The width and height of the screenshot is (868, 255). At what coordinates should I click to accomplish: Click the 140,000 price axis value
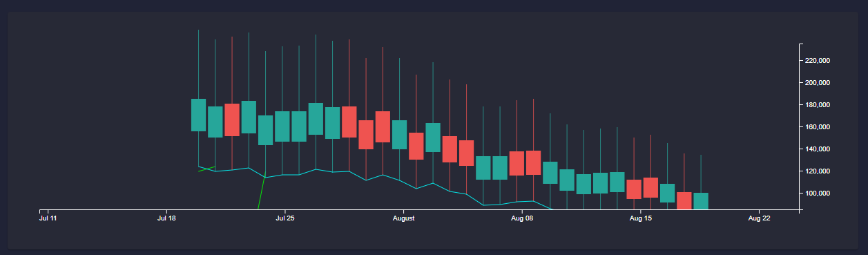(x=817, y=149)
